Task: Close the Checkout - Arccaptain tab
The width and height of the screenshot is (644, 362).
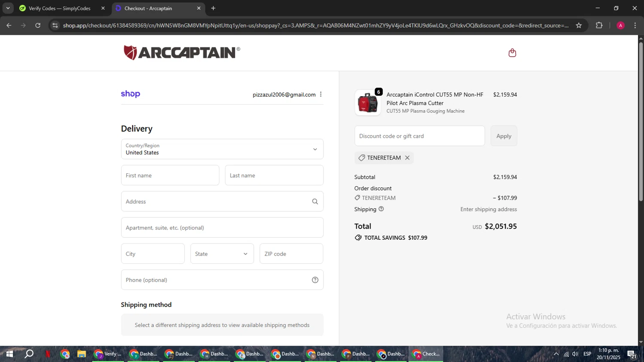Action: [199, 8]
